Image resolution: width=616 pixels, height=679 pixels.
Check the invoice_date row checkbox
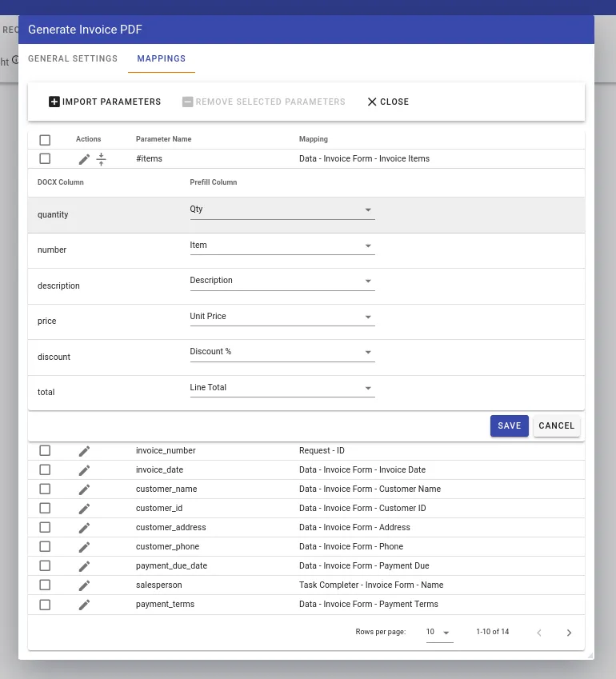tap(45, 470)
